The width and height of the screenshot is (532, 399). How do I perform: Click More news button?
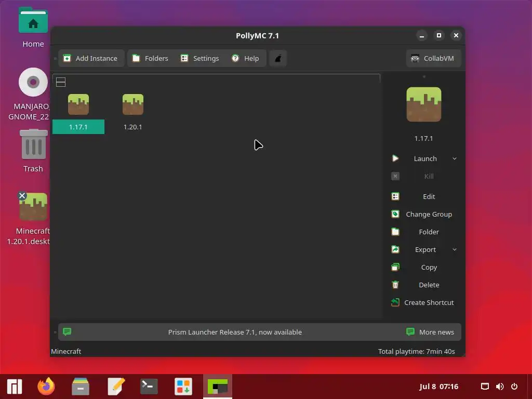point(430,332)
